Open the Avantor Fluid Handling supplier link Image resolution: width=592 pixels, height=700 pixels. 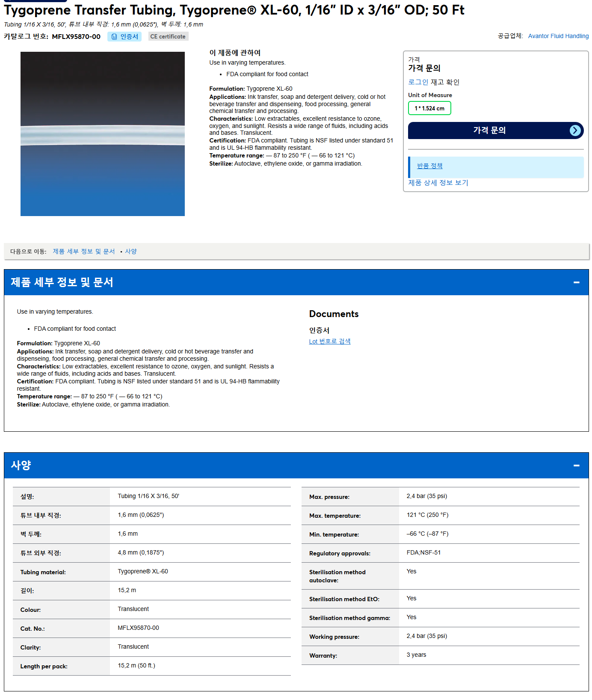pyautogui.click(x=558, y=36)
